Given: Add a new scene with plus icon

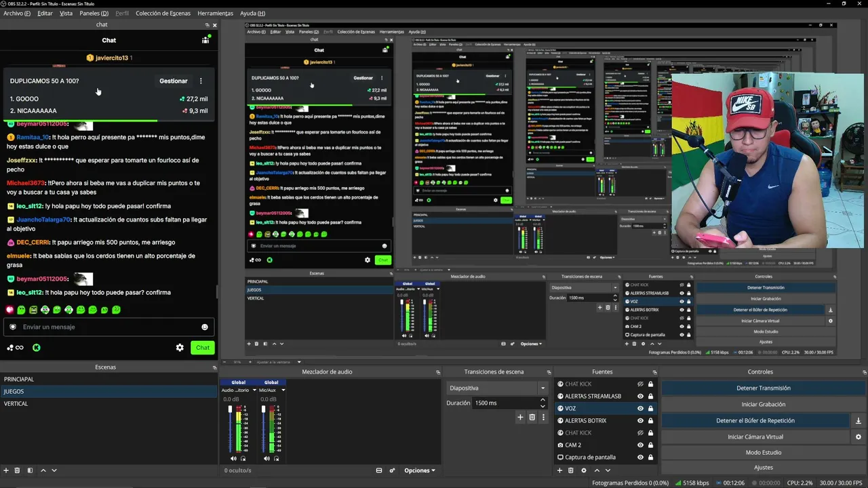Looking at the screenshot, I should (x=6, y=470).
